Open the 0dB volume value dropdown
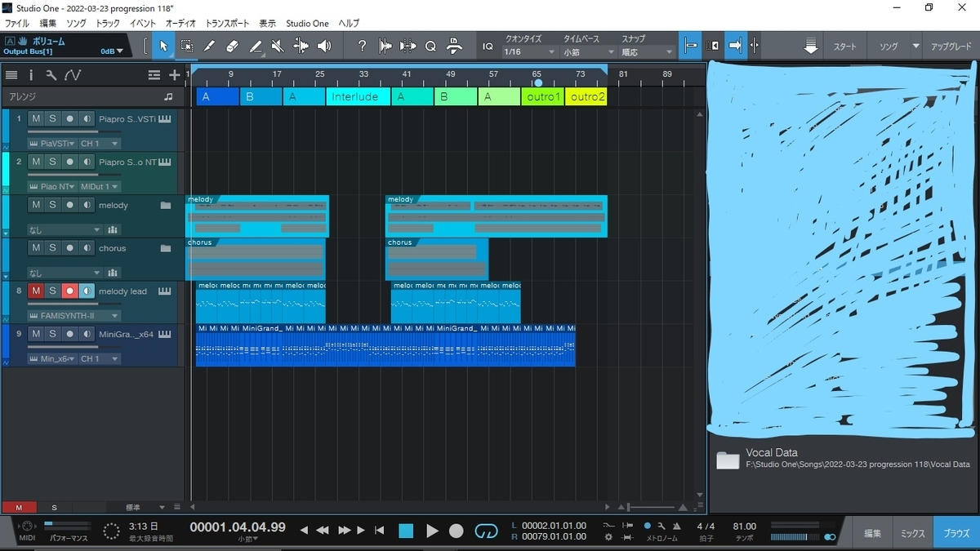 point(112,51)
